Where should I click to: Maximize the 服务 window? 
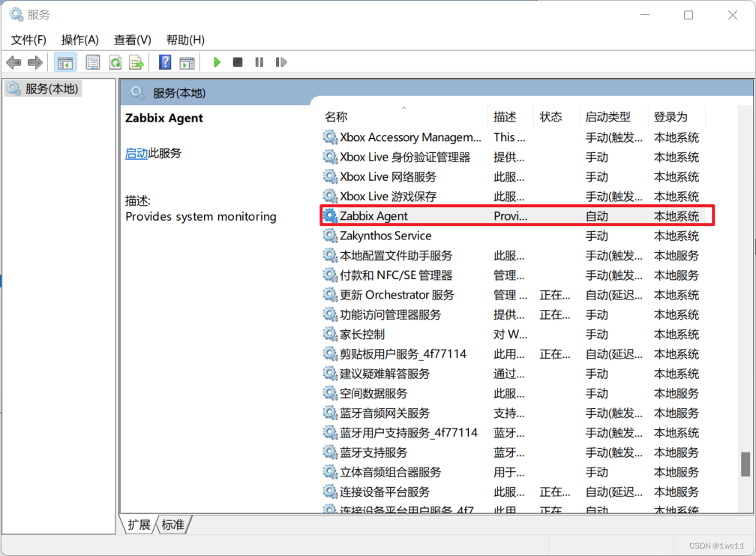[688, 15]
